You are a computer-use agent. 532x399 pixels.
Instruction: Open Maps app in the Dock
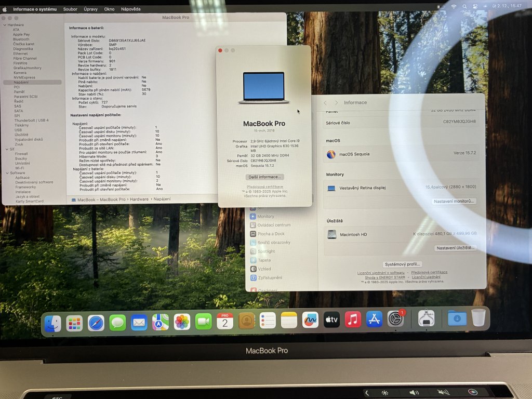pyautogui.click(x=160, y=322)
